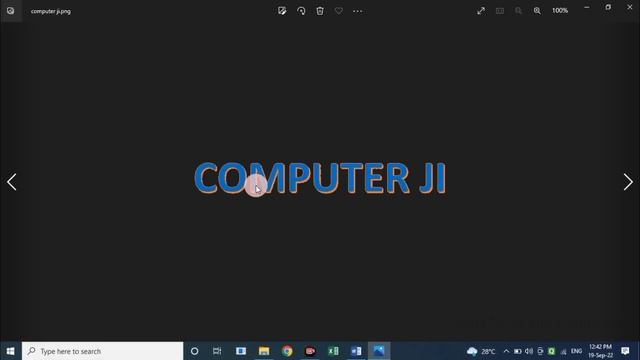
Task: Open the Photos collection icon at top-left
Action: pos(11,11)
